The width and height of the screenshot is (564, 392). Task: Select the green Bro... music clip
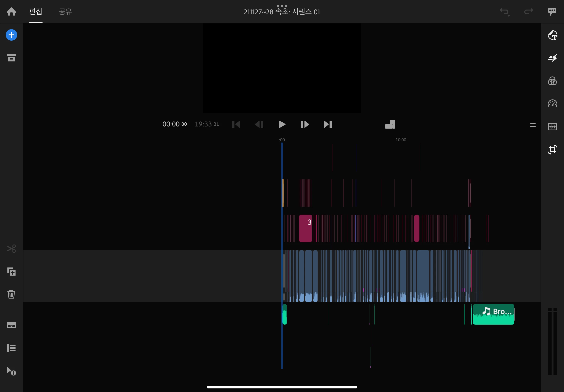[x=493, y=314]
